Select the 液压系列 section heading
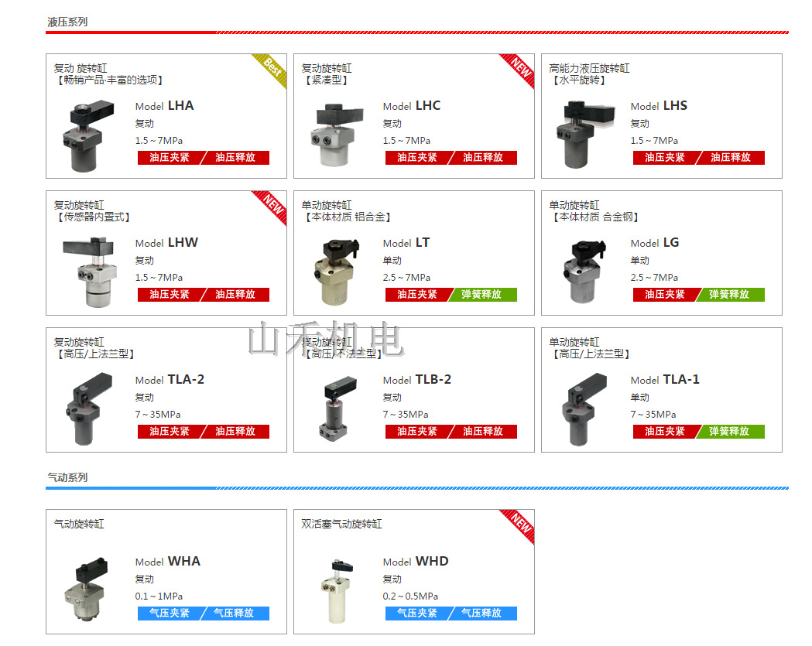This screenshot has height=646, width=812. click(68, 22)
